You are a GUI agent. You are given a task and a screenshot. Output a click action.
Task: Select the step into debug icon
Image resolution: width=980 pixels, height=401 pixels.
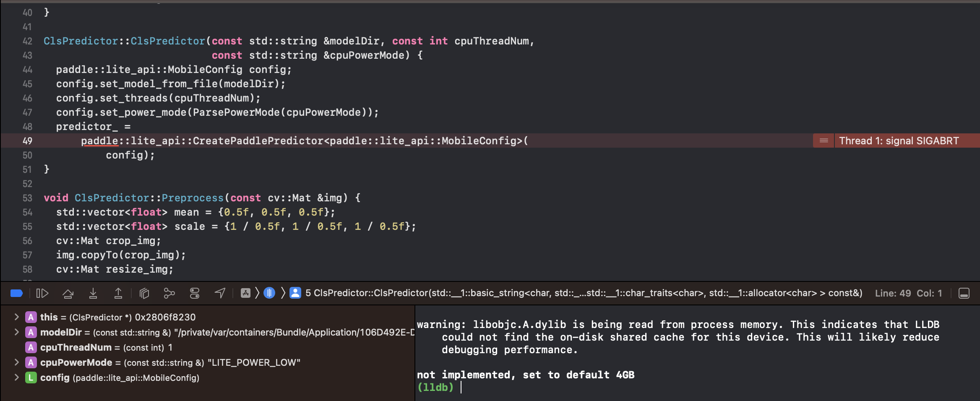tap(94, 293)
